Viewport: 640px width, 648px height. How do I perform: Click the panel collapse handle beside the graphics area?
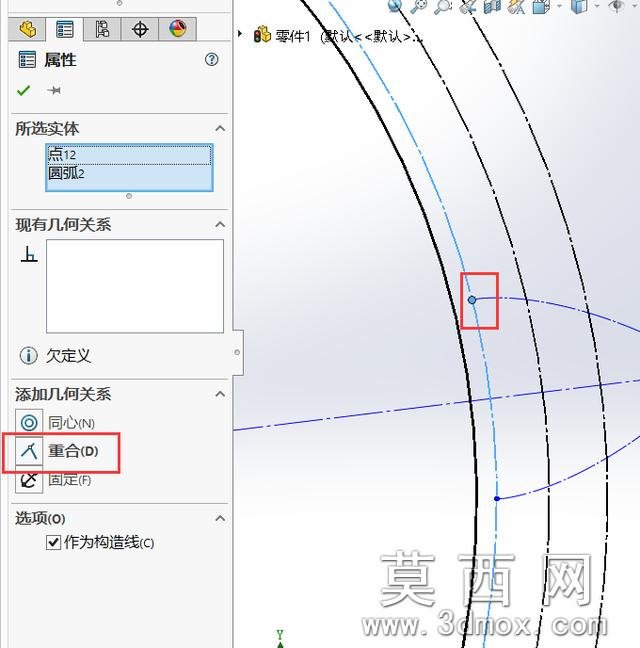tap(237, 353)
